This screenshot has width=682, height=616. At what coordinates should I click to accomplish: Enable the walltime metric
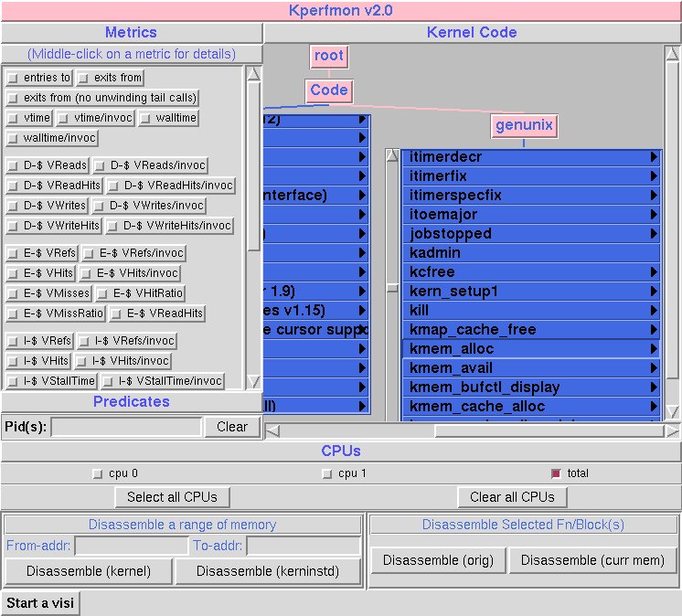(145, 118)
